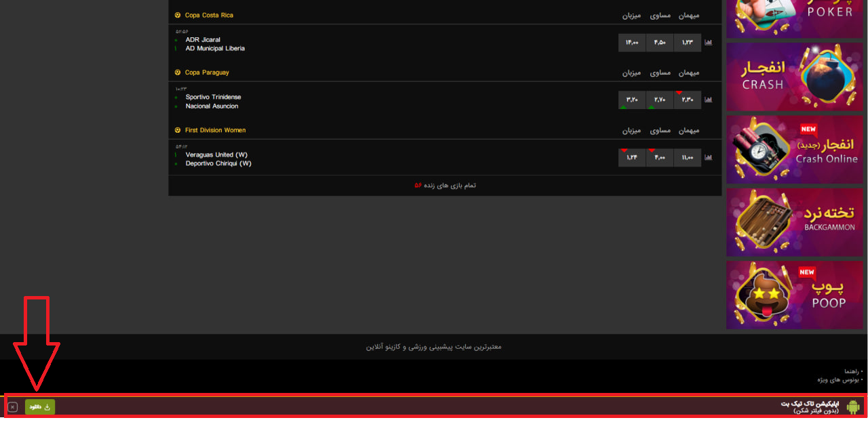Select 1.23 away odds for AD Municipal Liberia
868x439 pixels.
coord(687,43)
